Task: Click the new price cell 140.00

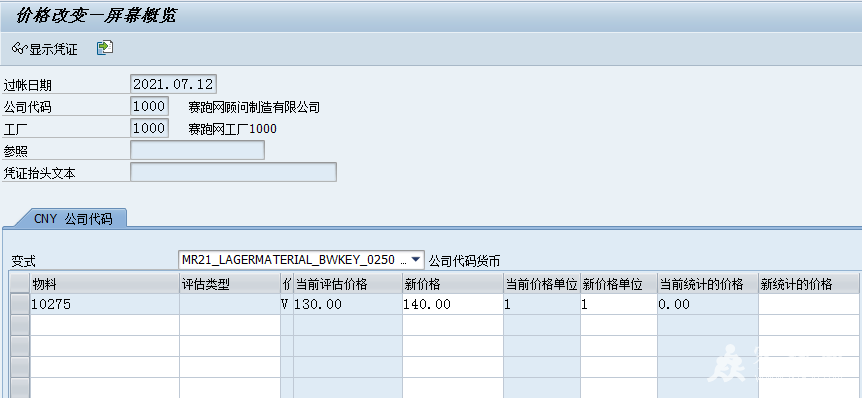Action: pos(452,304)
